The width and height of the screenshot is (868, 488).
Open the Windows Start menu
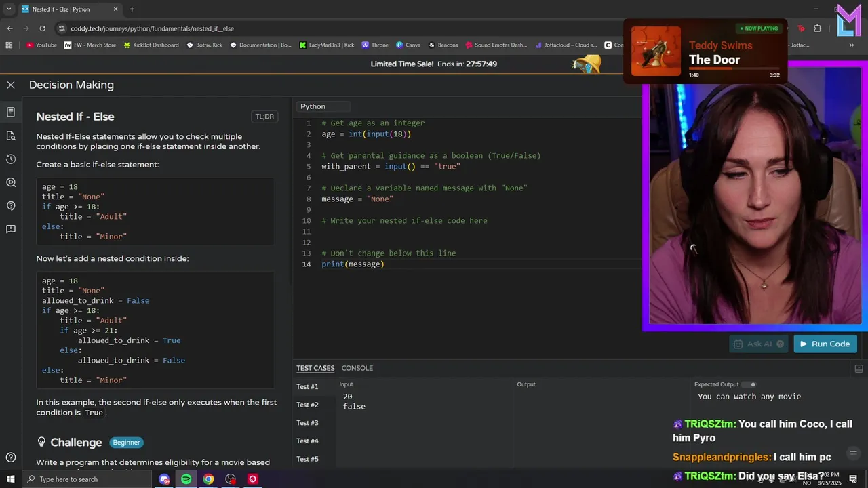click(11, 479)
